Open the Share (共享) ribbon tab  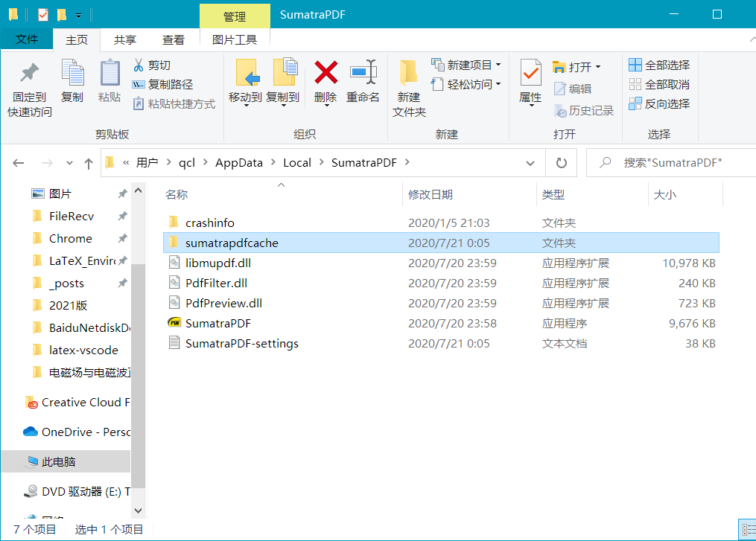point(125,39)
